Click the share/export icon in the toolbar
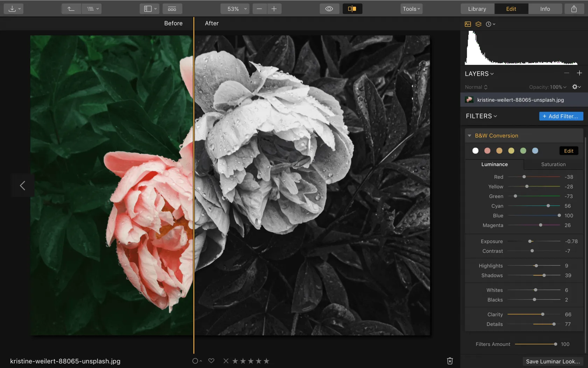 pyautogui.click(x=574, y=9)
